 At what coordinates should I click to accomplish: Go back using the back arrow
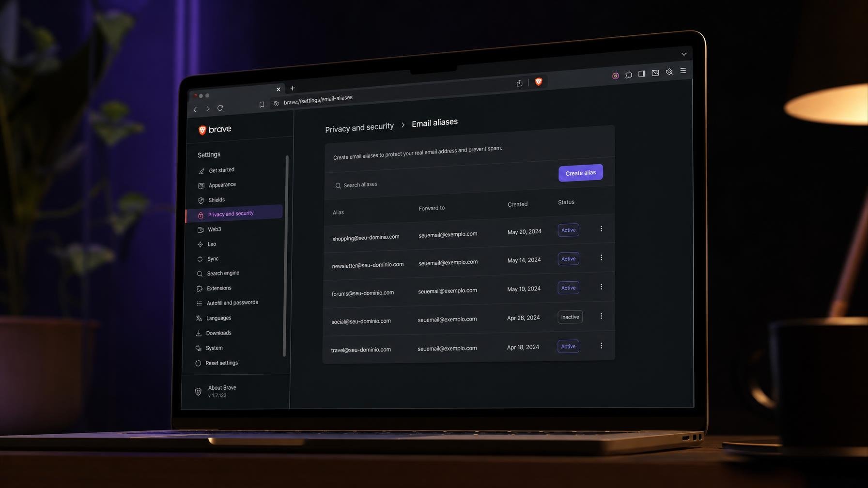(195, 109)
